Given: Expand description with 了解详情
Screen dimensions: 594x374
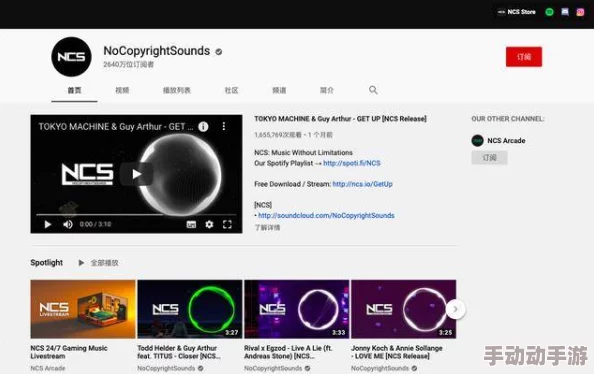Looking at the screenshot, I should pos(267,227).
